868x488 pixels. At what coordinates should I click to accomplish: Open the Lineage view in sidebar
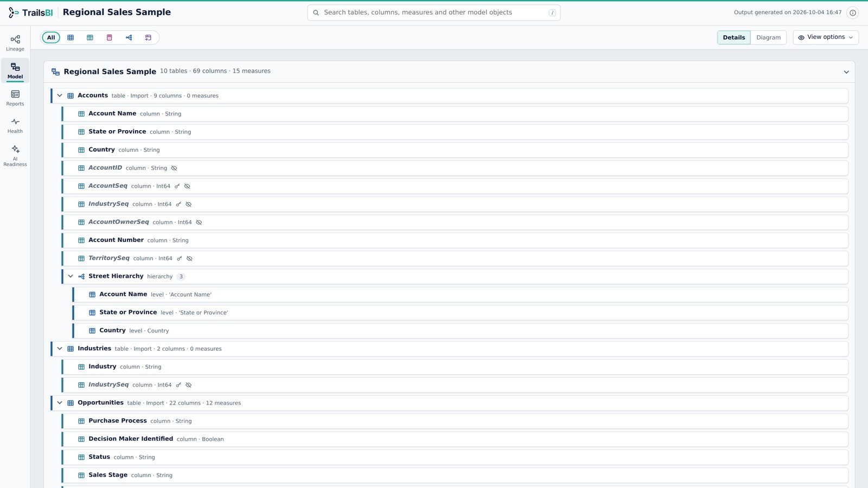point(15,43)
